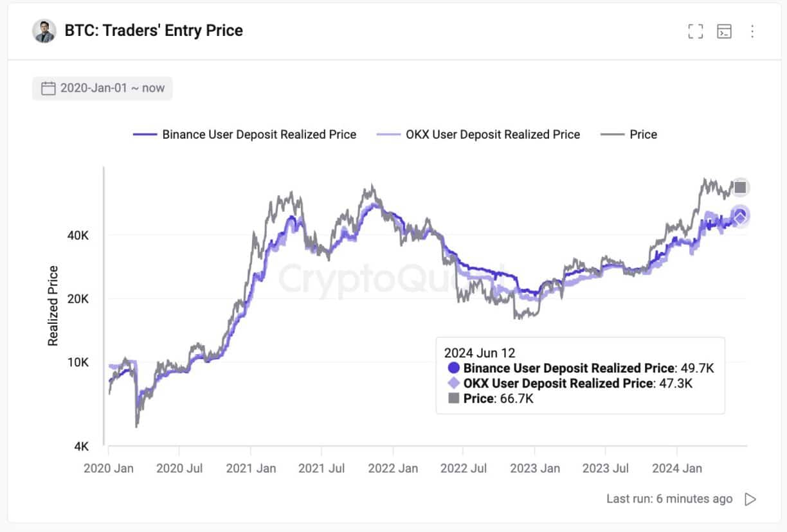Expand options via the vertical ellipsis

(752, 31)
